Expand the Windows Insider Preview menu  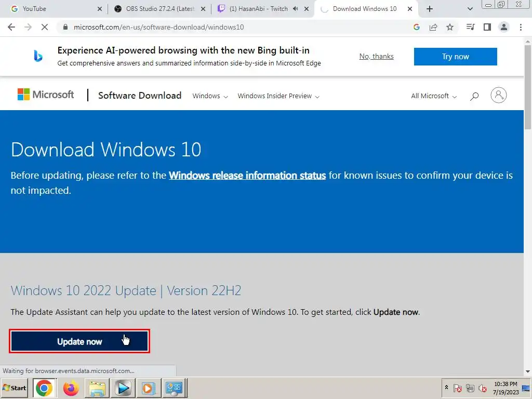point(278,96)
